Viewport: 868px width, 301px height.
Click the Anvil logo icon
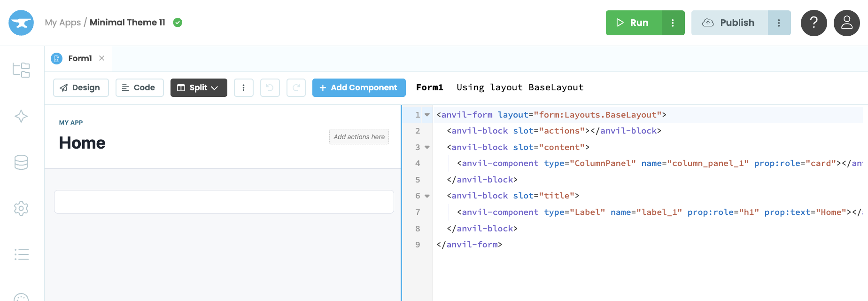pos(21,23)
